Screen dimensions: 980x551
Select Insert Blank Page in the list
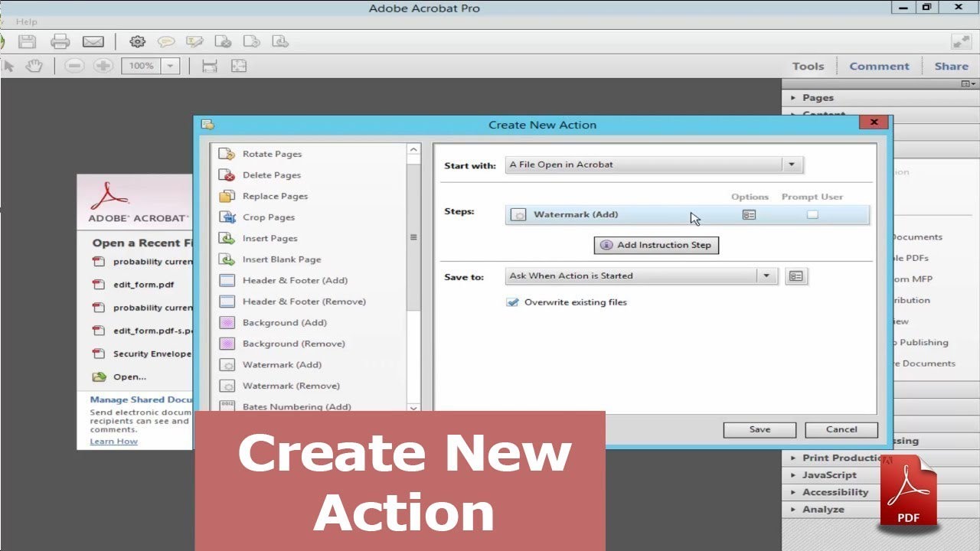click(282, 259)
